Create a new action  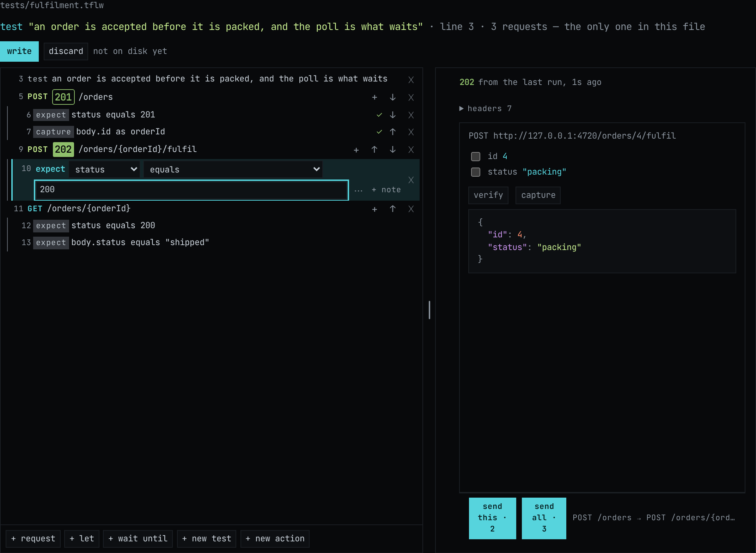(275, 539)
